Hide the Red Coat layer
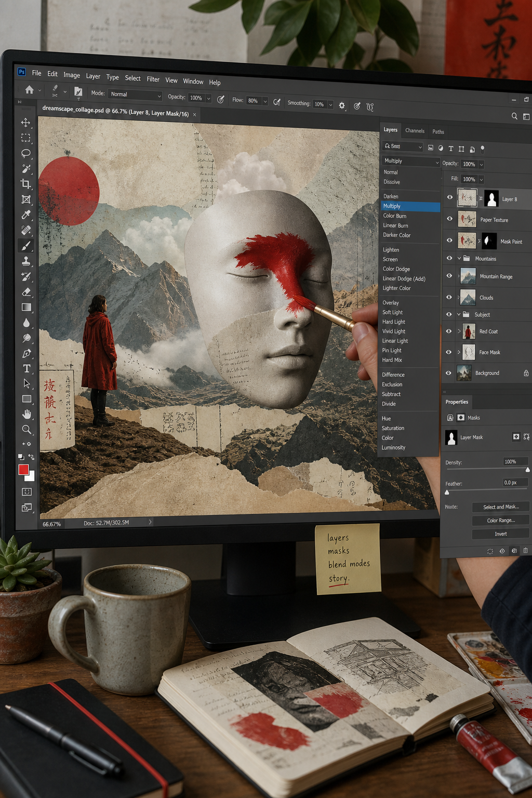Image resolution: width=532 pixels, height=798 pixels. 449,331
